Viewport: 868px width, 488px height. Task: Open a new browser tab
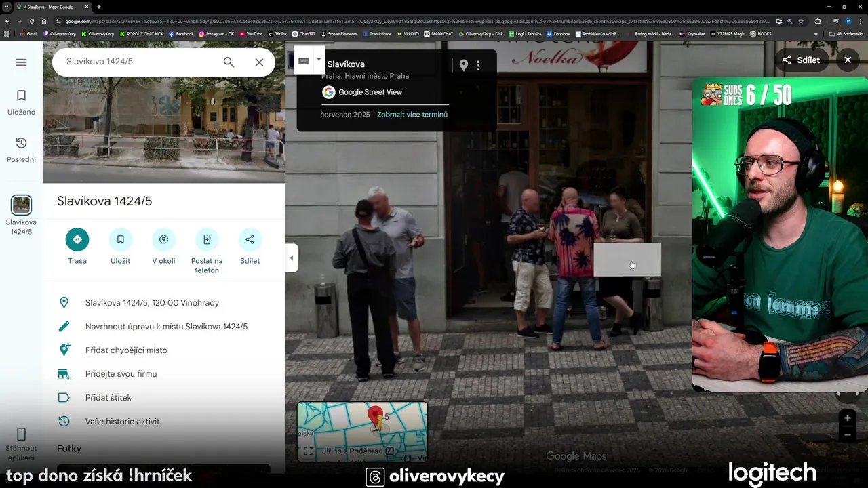99,7
